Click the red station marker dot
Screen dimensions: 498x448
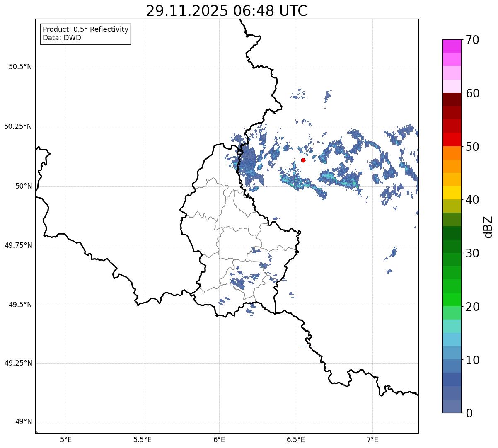pos(303,160)
